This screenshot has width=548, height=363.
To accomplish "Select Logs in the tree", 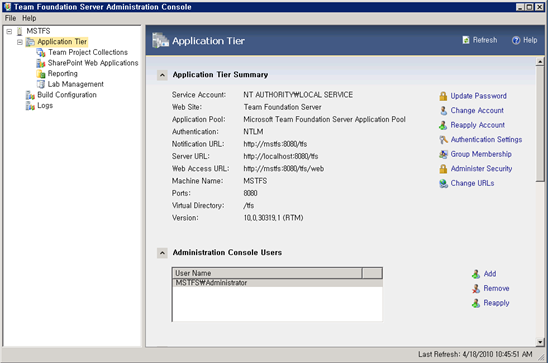I will (45, 106).
